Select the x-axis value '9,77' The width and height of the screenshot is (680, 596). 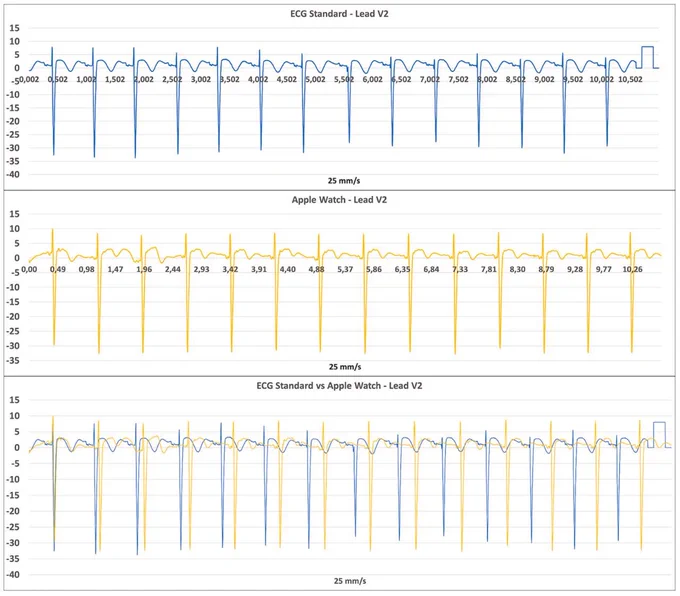pyautogui.click(x=604, y=269)
